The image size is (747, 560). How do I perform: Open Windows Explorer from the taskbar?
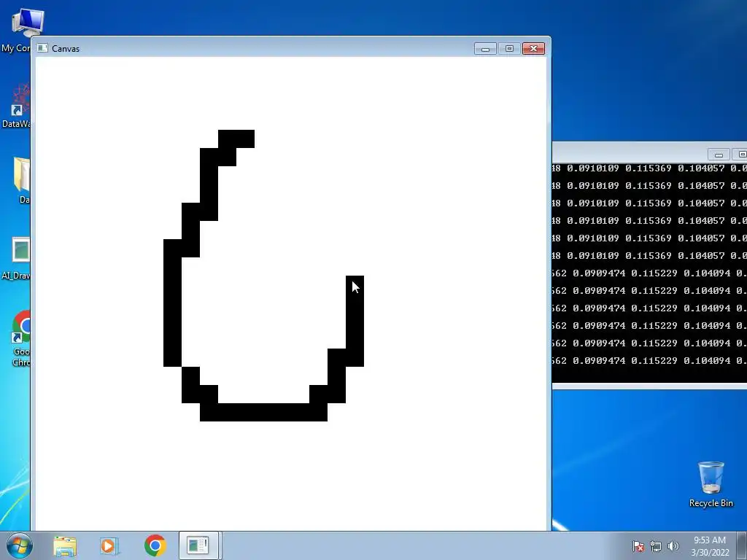(x=65, y=545)
